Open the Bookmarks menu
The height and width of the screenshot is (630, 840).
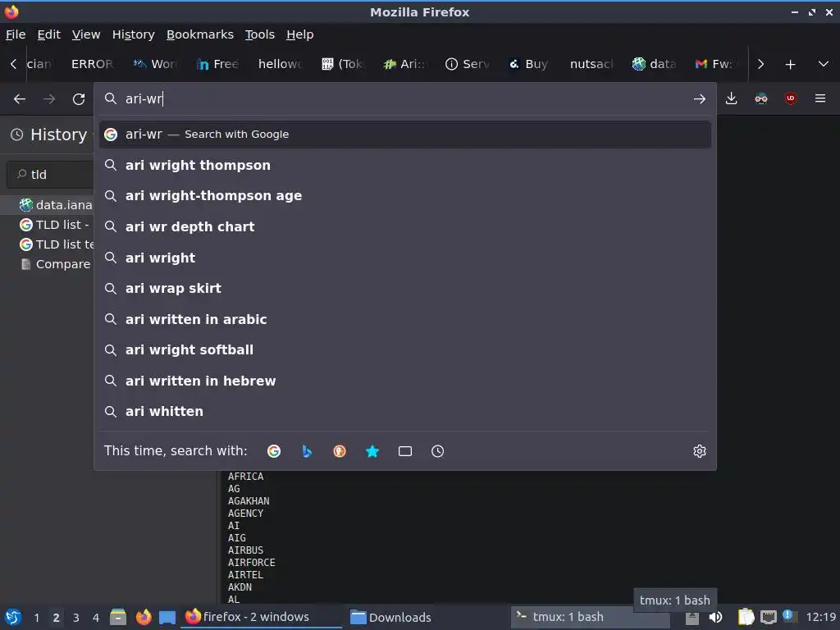point(200,34)
